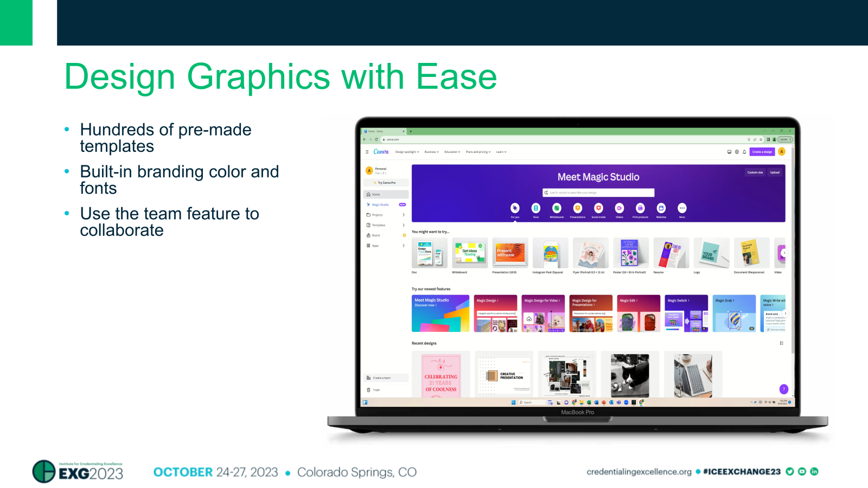Screen dimensions: 868x488
Task: Open the Videos category icon
Action: [619, 208]
